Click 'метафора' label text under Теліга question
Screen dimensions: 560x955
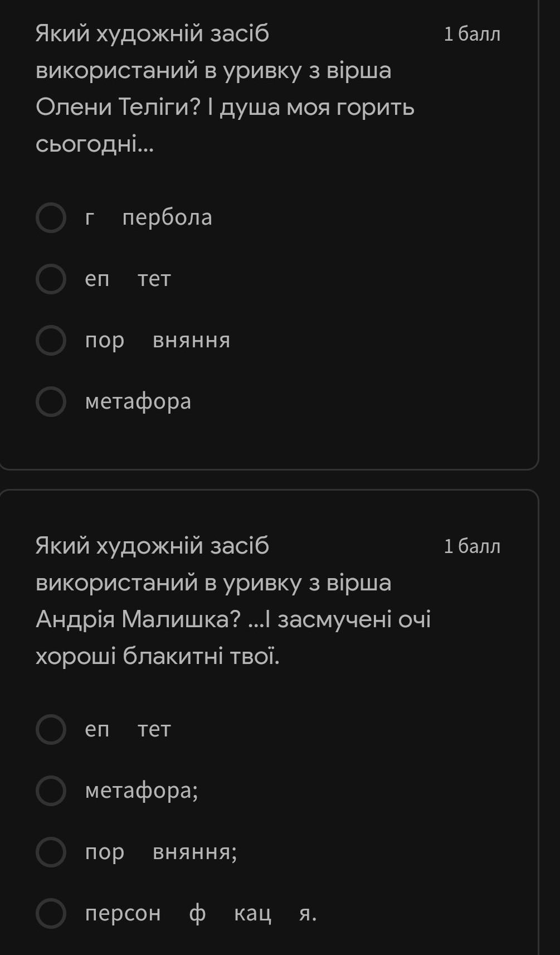[x=138, y=401]
